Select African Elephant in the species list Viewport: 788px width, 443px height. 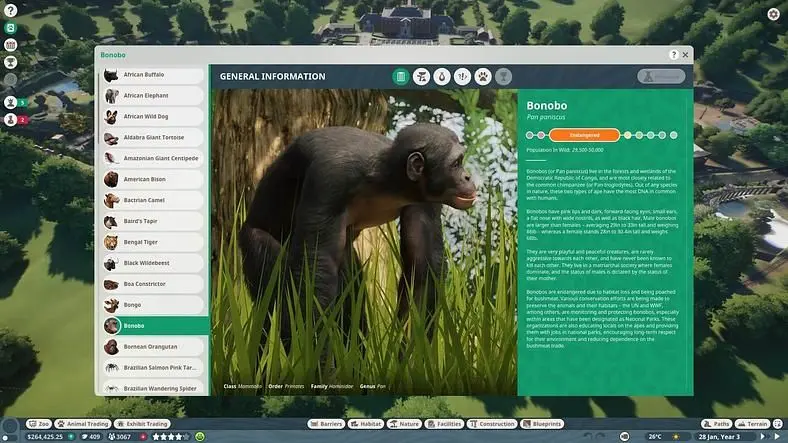pos(153,95)
